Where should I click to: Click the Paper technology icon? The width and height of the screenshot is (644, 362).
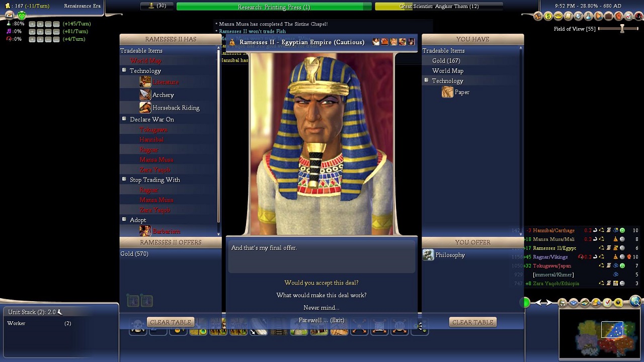coord(448,92)
